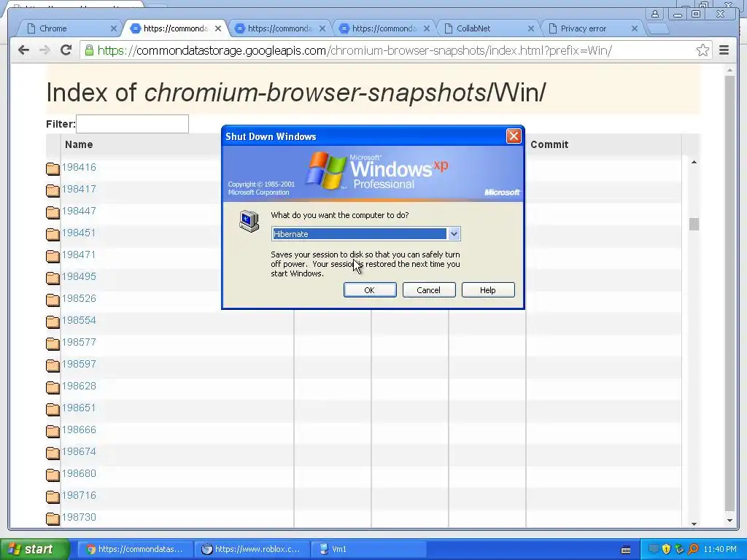Open the 198451 folder link
The width and height of the screenshot is (747, 560).
79,233
